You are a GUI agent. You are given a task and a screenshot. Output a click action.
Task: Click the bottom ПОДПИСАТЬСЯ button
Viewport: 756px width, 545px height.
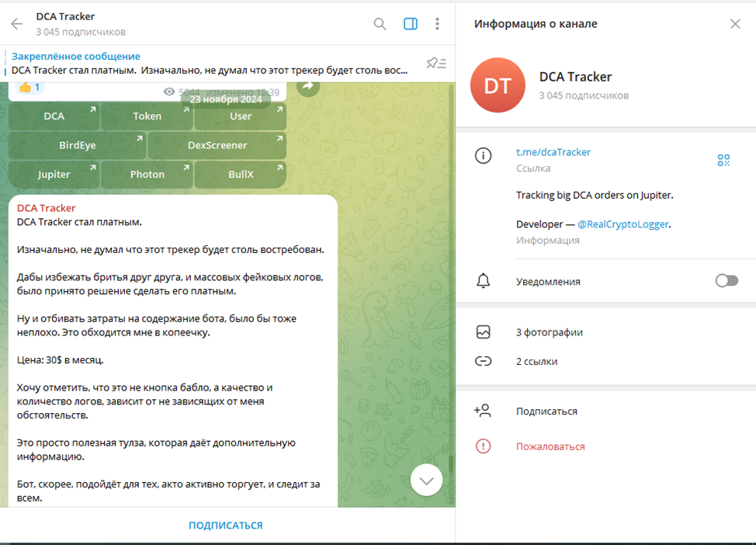[226, 526]
